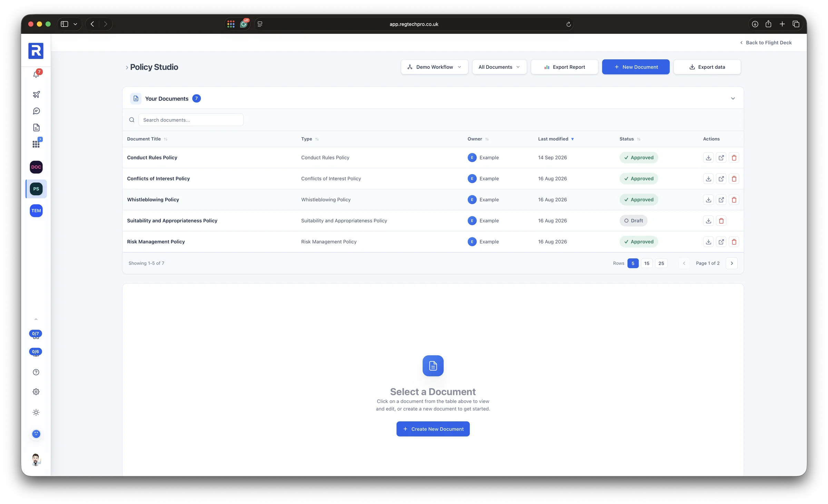Click the Export data button
The height and width of the screenshot is (504, 828).
coord(707,67)
